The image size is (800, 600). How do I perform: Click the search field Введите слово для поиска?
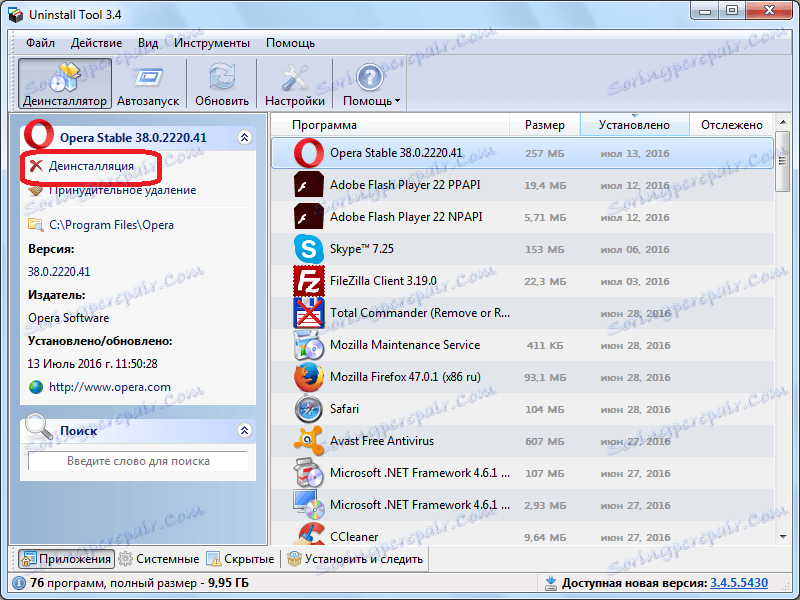[138, 461]
